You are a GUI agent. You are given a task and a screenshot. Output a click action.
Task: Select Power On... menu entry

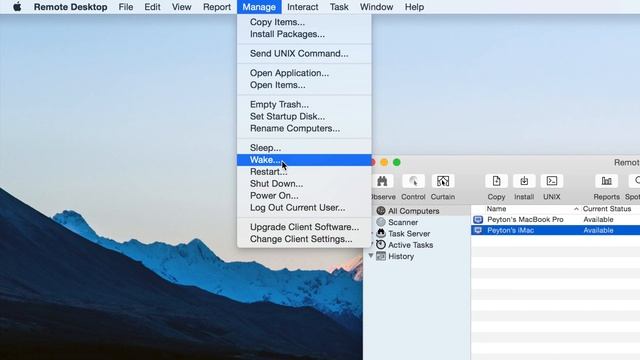pyautogui.click(x=304, y=196)
